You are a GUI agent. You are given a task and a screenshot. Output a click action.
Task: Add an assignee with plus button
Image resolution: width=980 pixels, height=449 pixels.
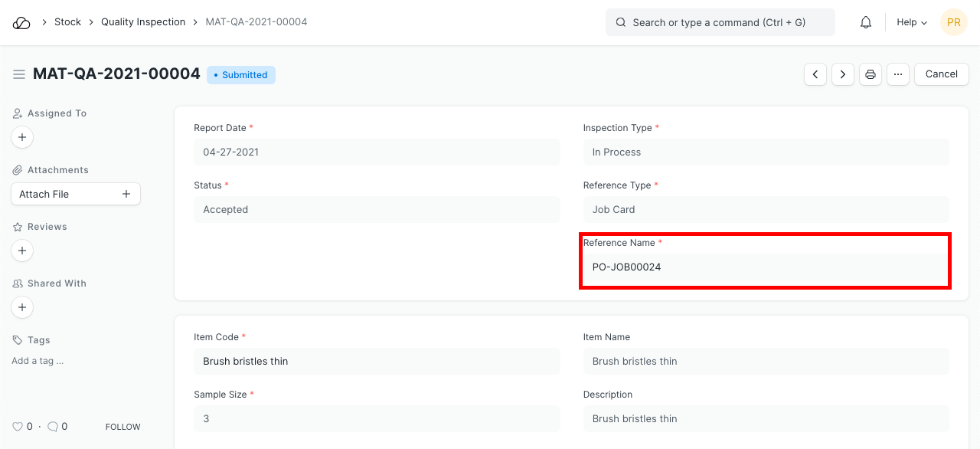(22, 137)
